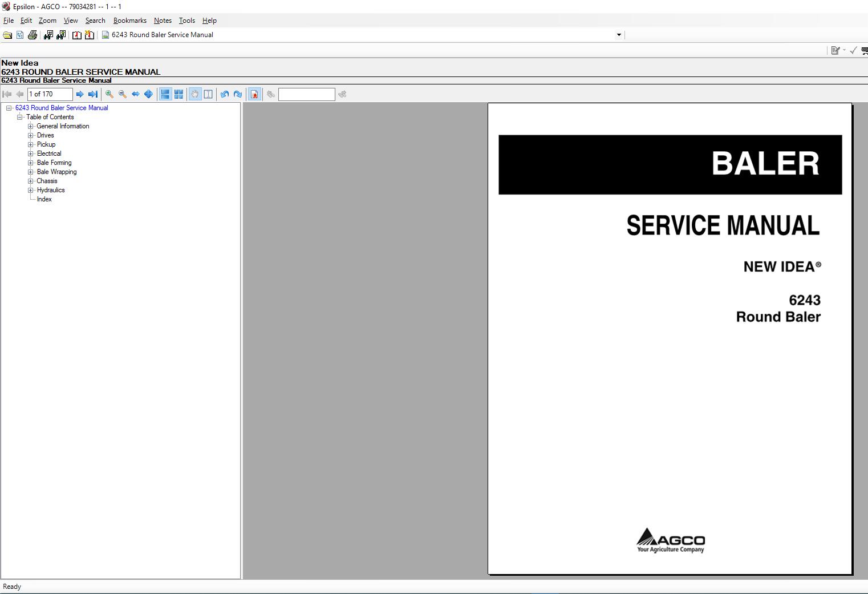The height and width of the screenshot is (594, 868).
Task: Expand the Electrical tree node
Action: pyautogui.click(x=31, y=153)
